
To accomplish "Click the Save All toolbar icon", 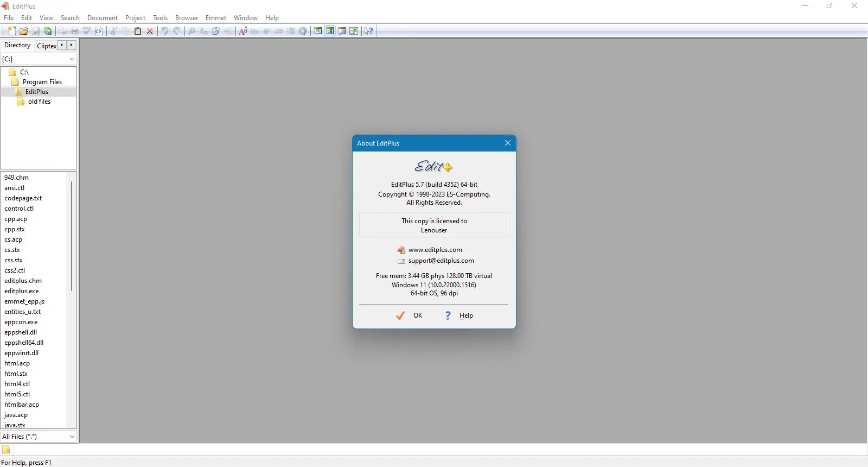I will (48, 31).
